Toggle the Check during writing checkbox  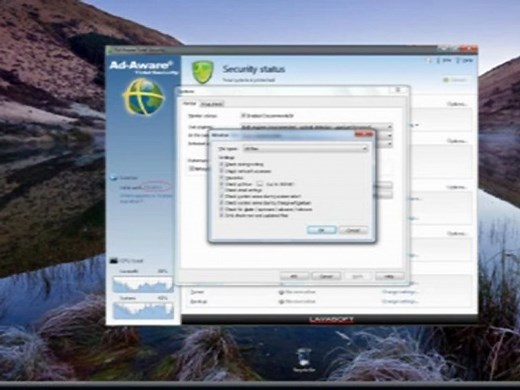221,164
